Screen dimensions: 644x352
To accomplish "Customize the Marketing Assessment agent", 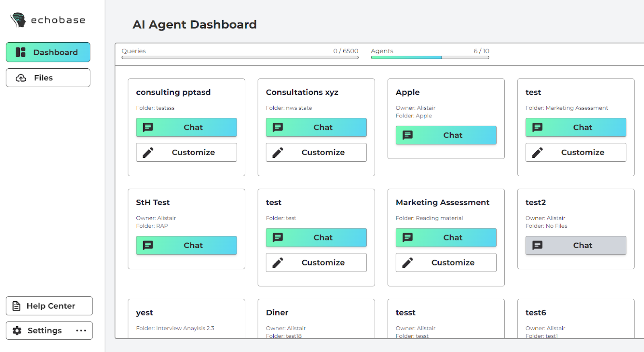I will [446, 263].
